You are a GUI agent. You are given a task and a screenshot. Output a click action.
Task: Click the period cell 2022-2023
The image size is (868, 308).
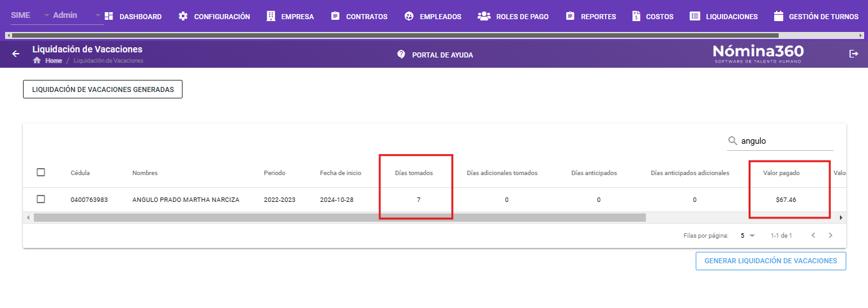point(280,200)
